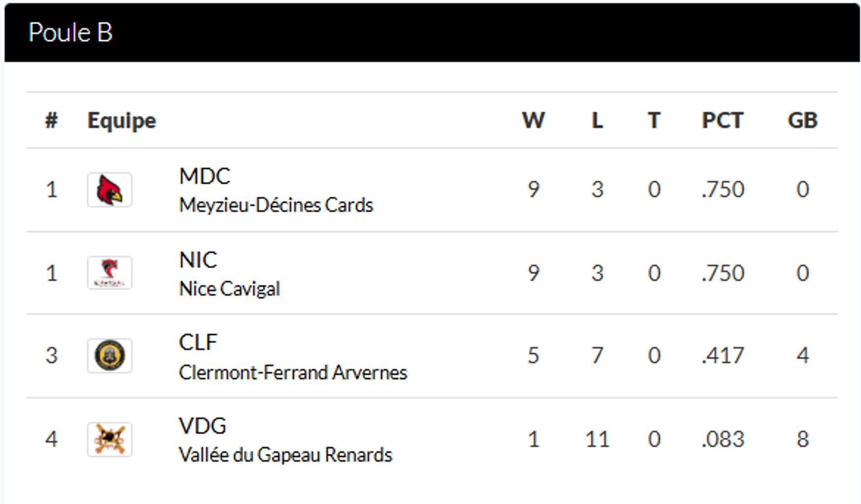861x504 pixels.
Task: Click the Vallée du Gapeau Renards logo
Action: coord(109,440)
